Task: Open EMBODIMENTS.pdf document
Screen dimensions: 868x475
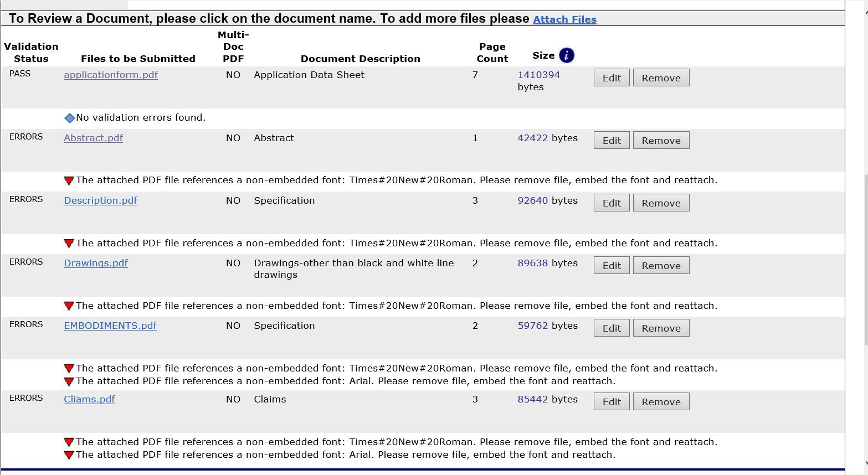Action: 110,326
